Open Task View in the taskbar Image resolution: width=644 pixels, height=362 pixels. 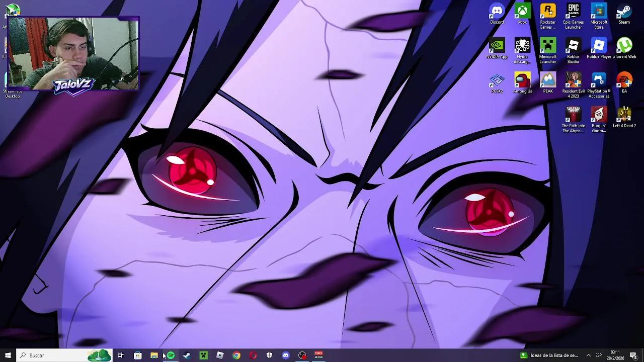(121, 355)
